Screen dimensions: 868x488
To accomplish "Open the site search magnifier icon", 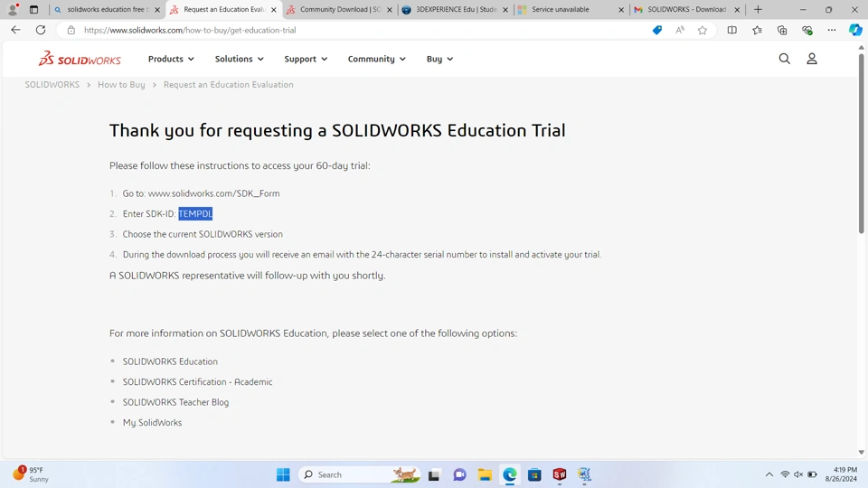I will tap(785, 59).
